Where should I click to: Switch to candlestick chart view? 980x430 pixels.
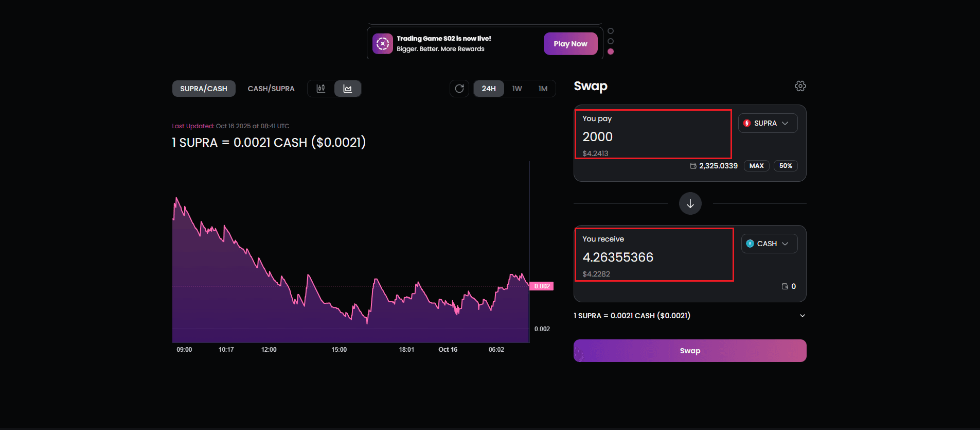tap(321, 89)
